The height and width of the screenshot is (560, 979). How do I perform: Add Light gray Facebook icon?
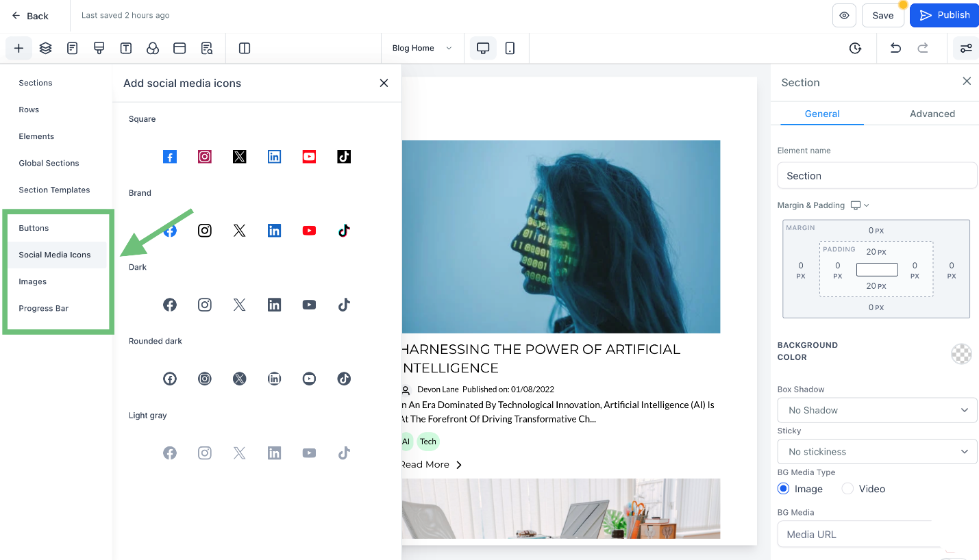[x=170, y=453]
